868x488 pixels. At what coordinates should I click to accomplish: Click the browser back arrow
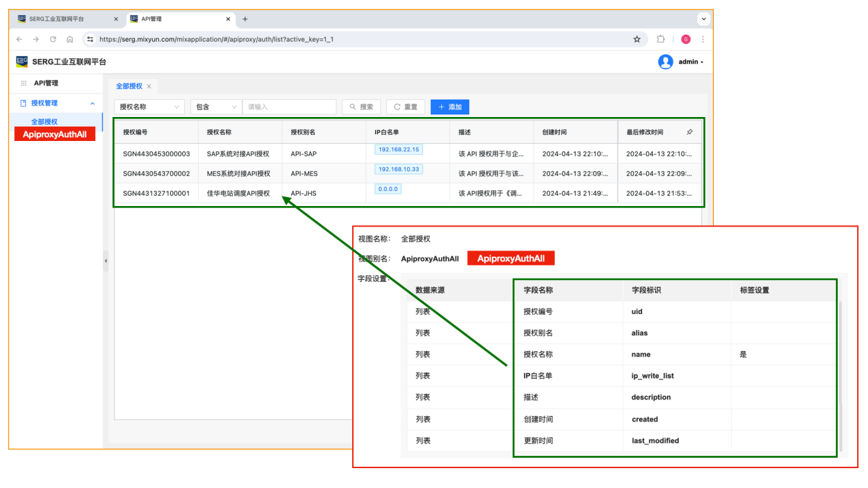tap(19, 40)
